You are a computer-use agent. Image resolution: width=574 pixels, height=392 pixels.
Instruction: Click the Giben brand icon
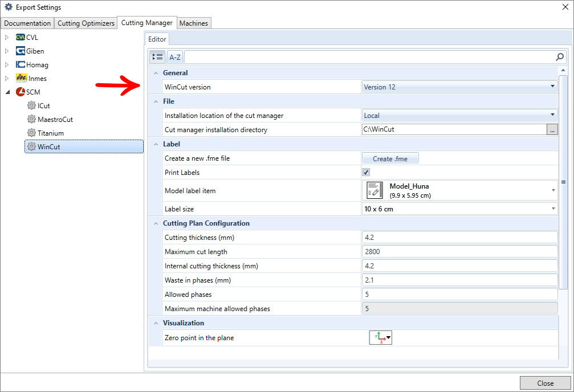tap(21, 51)
